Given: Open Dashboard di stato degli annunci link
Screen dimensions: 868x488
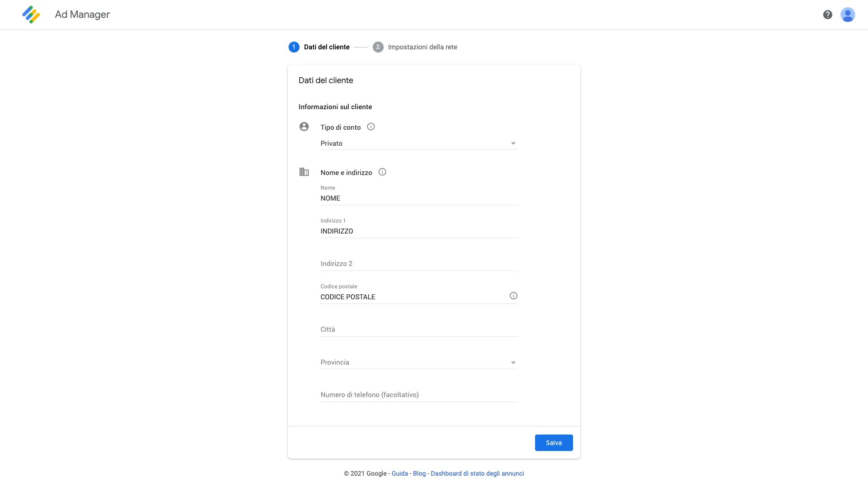Looking at the screenshot, I should (x=477, y=473).
